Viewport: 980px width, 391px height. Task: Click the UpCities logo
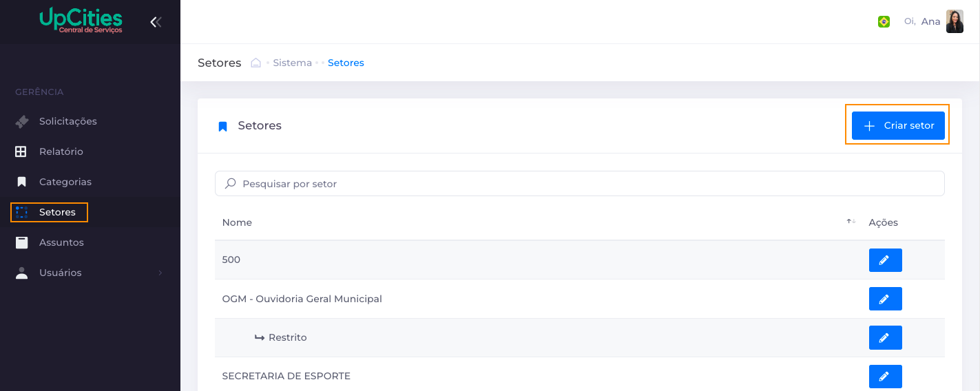(x=81, y=21)
